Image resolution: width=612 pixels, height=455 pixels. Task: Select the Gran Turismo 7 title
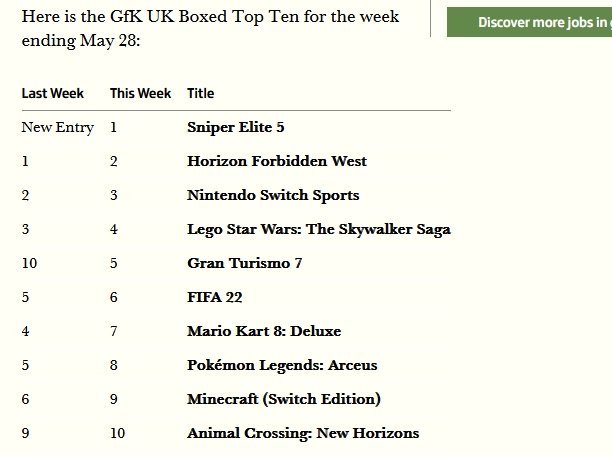coord(245,263)
